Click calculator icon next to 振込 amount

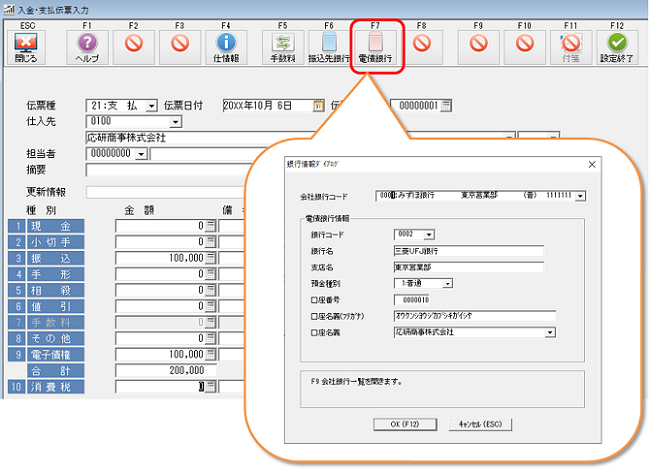pos(210,258)
